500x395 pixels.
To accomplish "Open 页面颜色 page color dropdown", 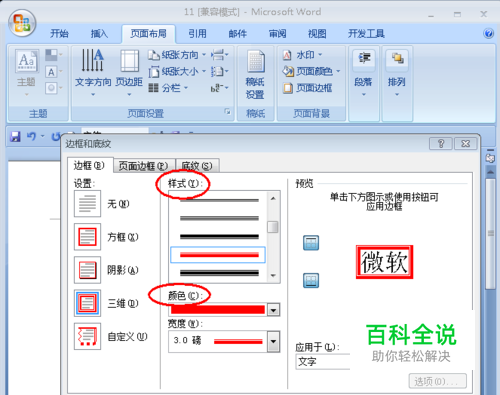I will [x=311, y=71].
